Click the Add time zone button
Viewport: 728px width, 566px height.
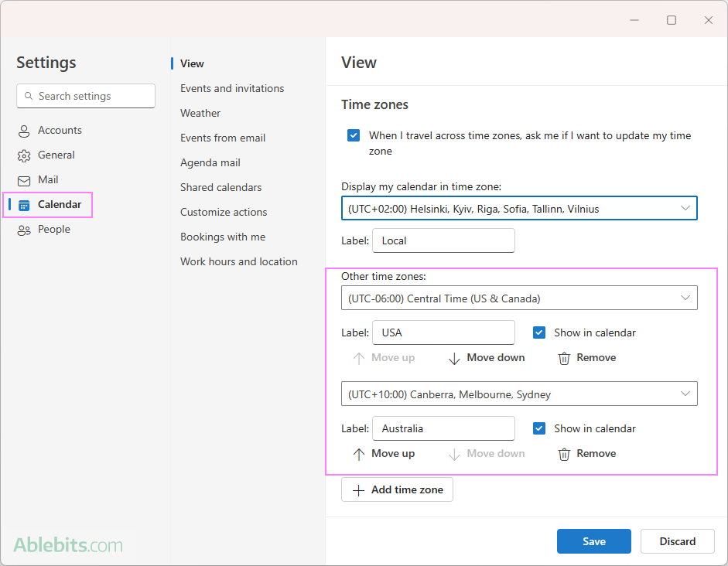(x=397, y=490)
